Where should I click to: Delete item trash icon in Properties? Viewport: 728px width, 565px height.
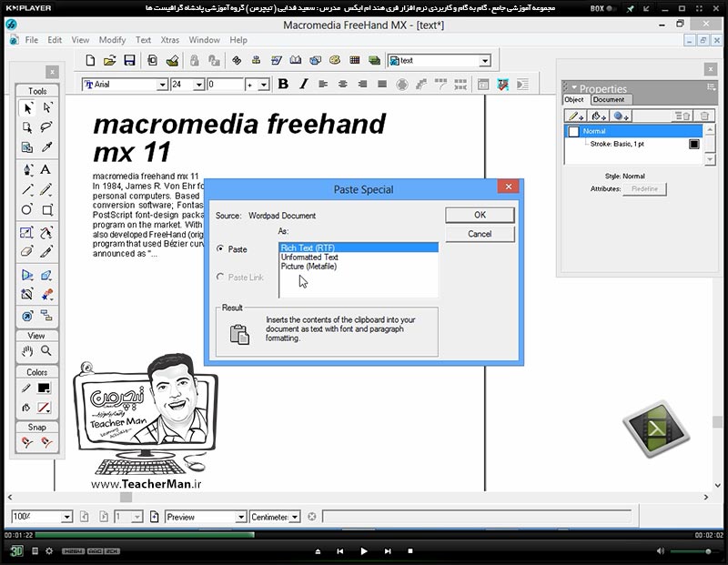click(x=704, y=116)
